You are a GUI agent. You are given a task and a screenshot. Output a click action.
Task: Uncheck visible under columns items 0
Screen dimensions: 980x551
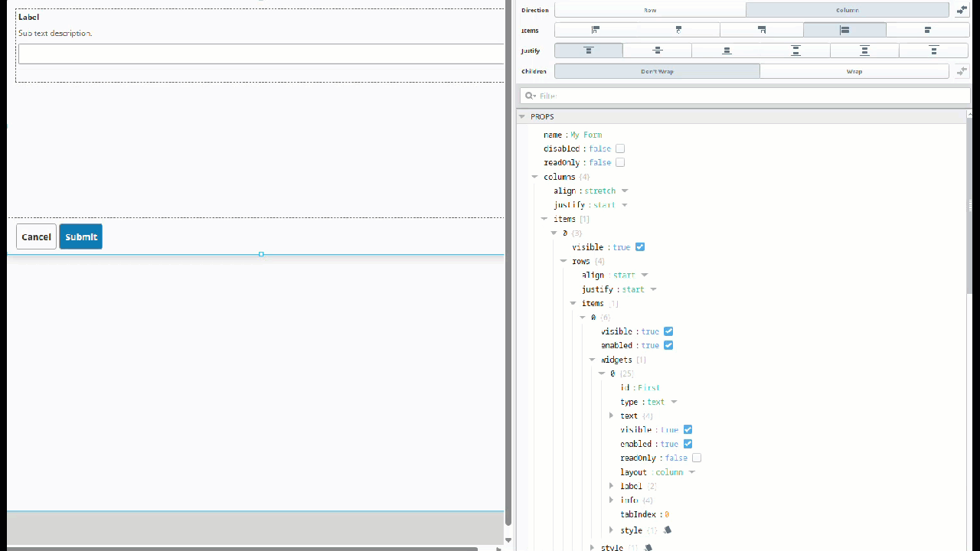pyautogui.click(x=640, y=247)
